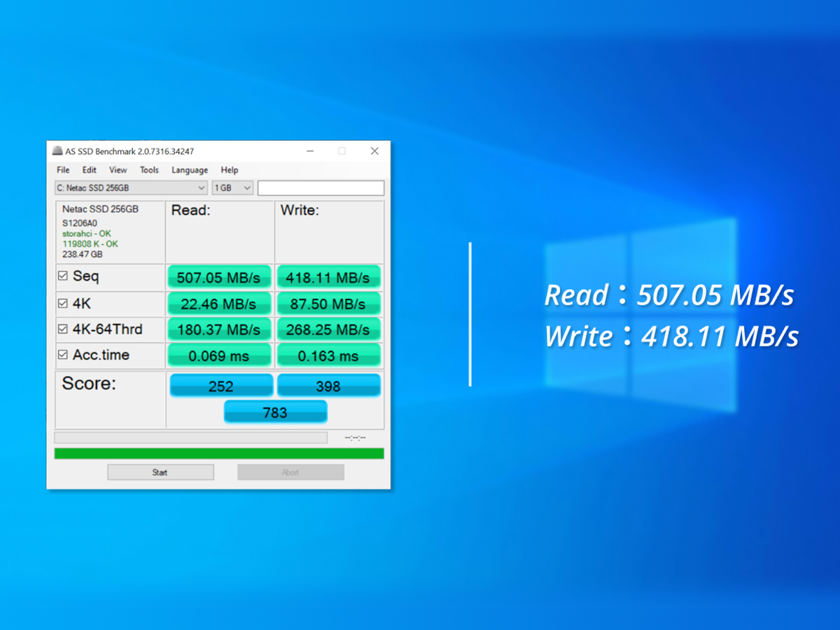Screen dimensions: 840x630
Task: Click the write score 398
Action: click(328, 386)
